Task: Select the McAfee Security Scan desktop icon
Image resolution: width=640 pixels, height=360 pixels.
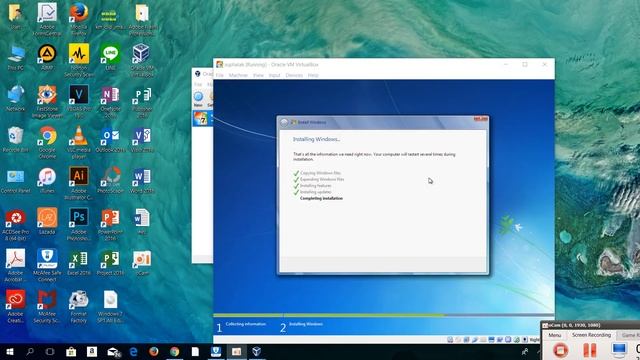Action: (47, 306)
